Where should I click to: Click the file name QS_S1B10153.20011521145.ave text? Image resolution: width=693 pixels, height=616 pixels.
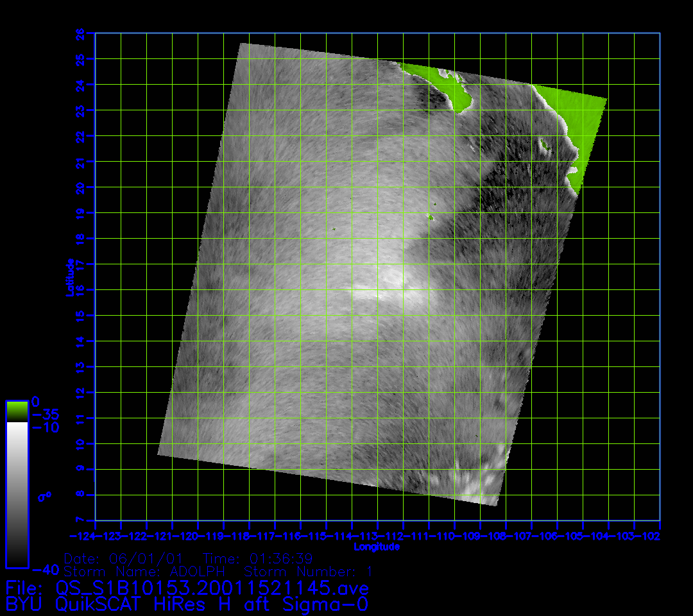point(212,588)
